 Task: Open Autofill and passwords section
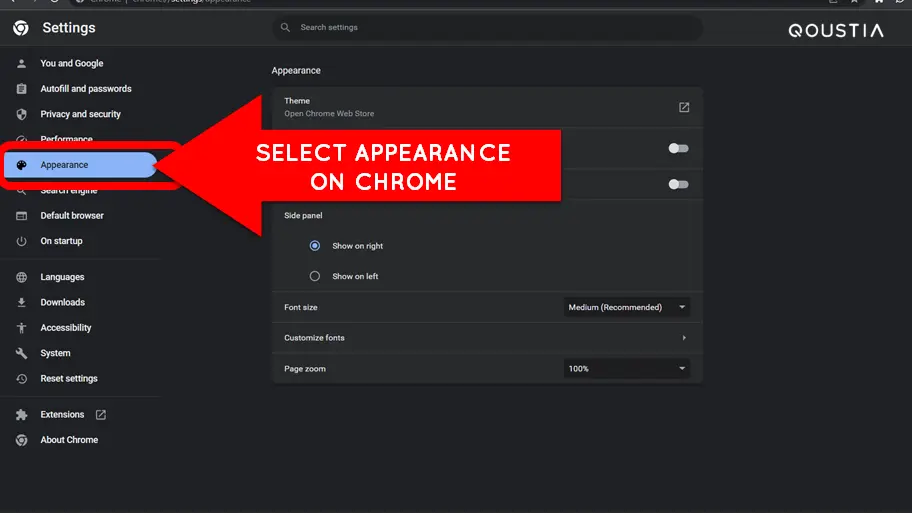click(x=86, y=89)
